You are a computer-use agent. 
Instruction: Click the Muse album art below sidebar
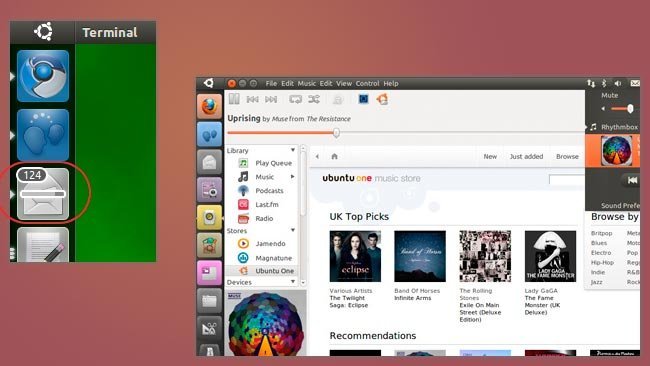click(266, 323)
